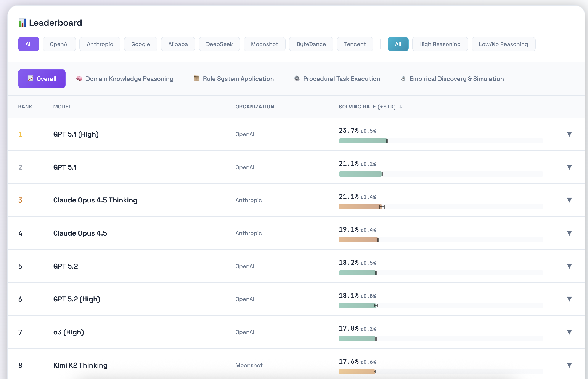Filter leaderboard by Anthropic

[100, 44]
